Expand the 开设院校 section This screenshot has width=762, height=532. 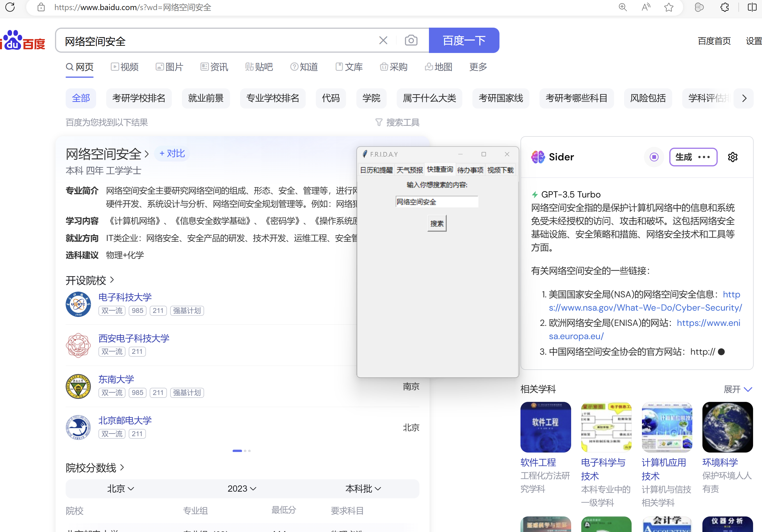90,280
